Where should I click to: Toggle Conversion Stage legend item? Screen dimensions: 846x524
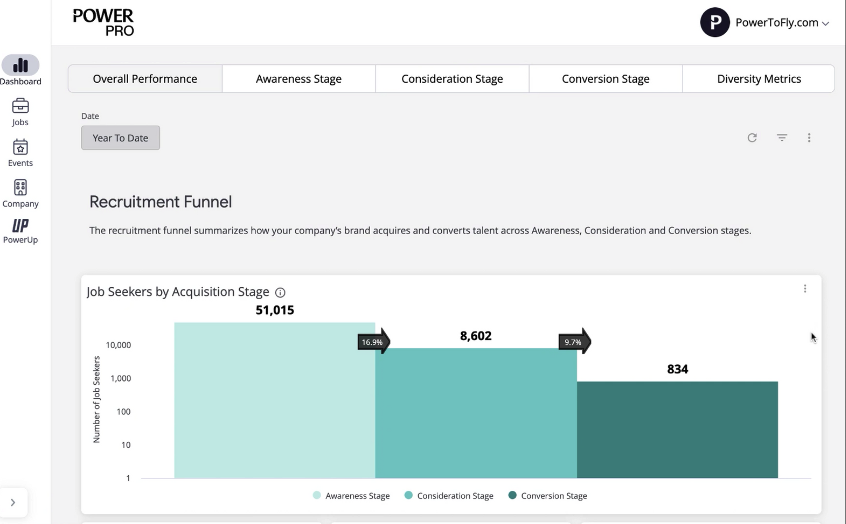click(x=547, y=496)
